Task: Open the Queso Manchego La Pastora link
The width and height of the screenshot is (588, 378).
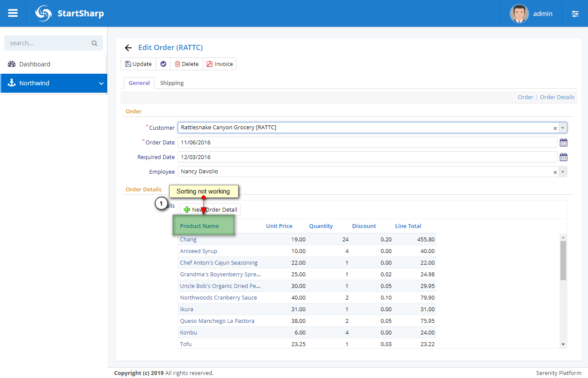Action: coord(217,321)
